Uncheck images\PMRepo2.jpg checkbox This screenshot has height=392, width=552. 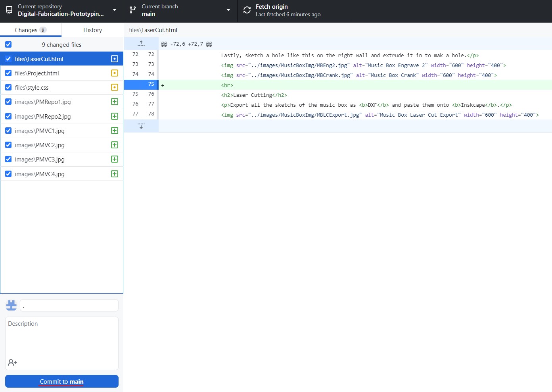click(8, 116)
